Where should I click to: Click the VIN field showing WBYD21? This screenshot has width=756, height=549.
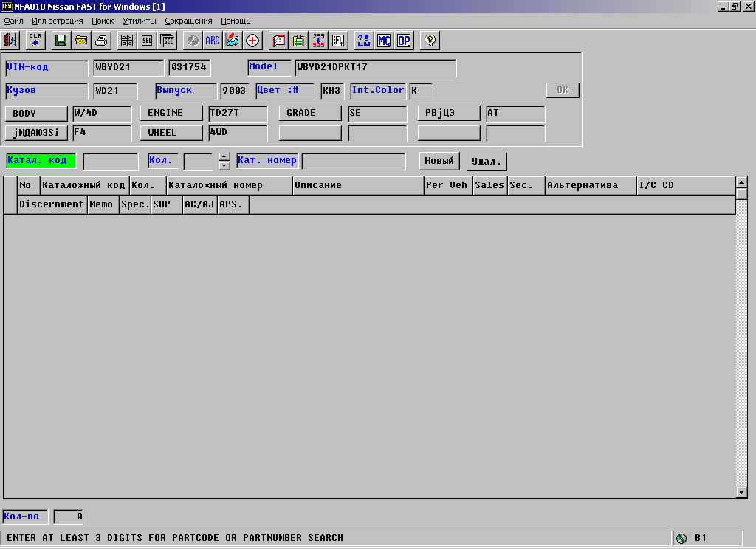pos(128,68)
